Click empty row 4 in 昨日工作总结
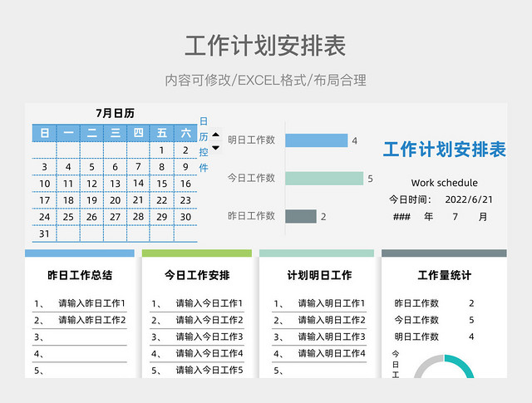This screenshot has height=403, width=532. click(x=80, y=354)
